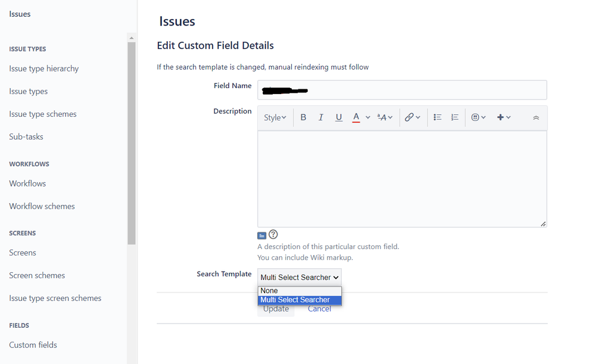Click the sidebar scroll up arrow
595x364 pixels.
131,38
